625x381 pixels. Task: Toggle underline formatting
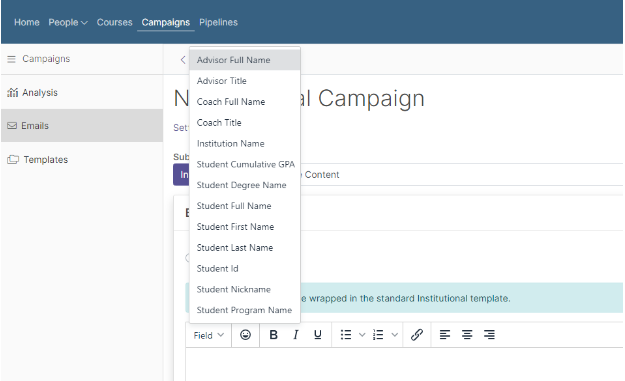click(x=318, y=335)
